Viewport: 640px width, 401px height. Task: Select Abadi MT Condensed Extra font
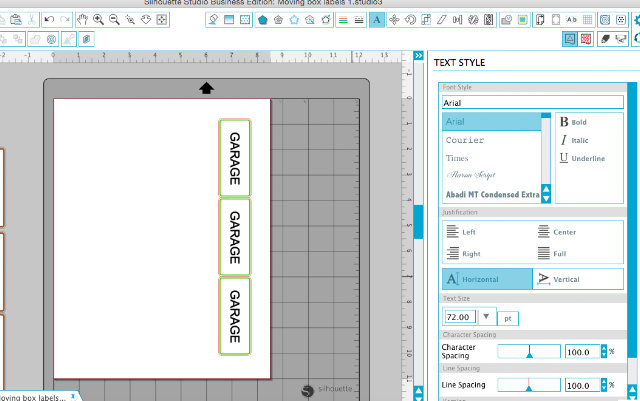tap(491, 194)
